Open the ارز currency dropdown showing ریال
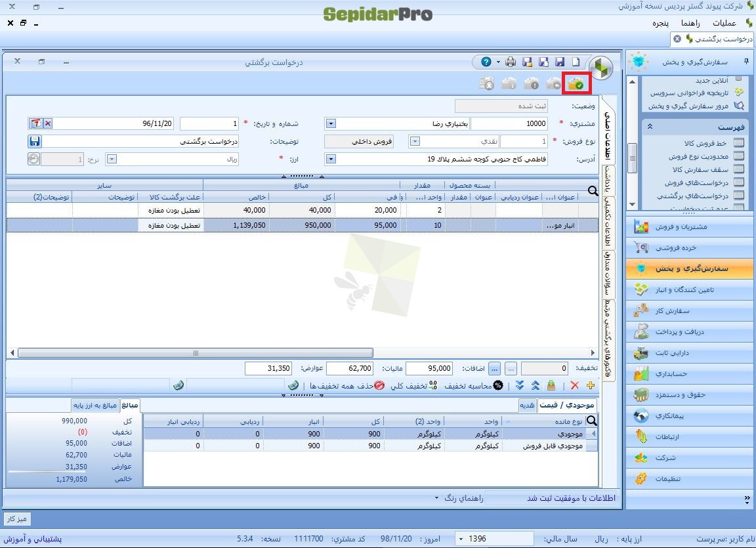Viewport: 756px width, 548px height. tap(112, 159)
